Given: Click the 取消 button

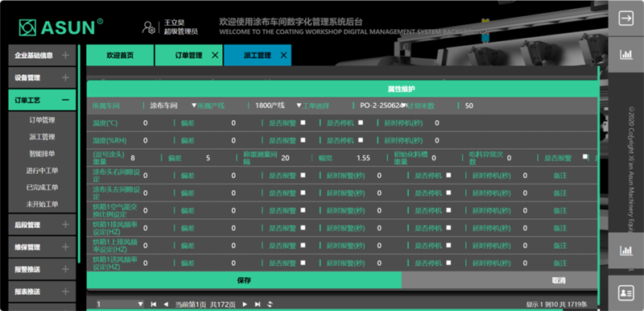Looking at the screenshot, I should point(559,280).
